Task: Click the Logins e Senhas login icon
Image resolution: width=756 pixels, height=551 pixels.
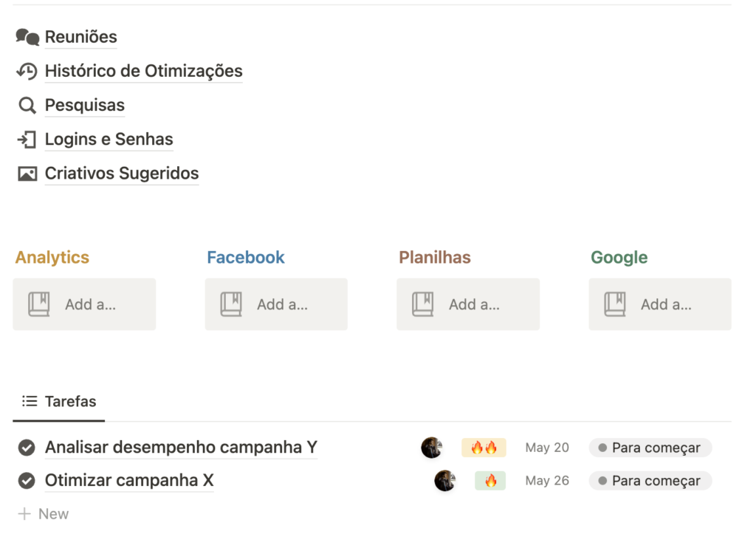Action: 27,139
